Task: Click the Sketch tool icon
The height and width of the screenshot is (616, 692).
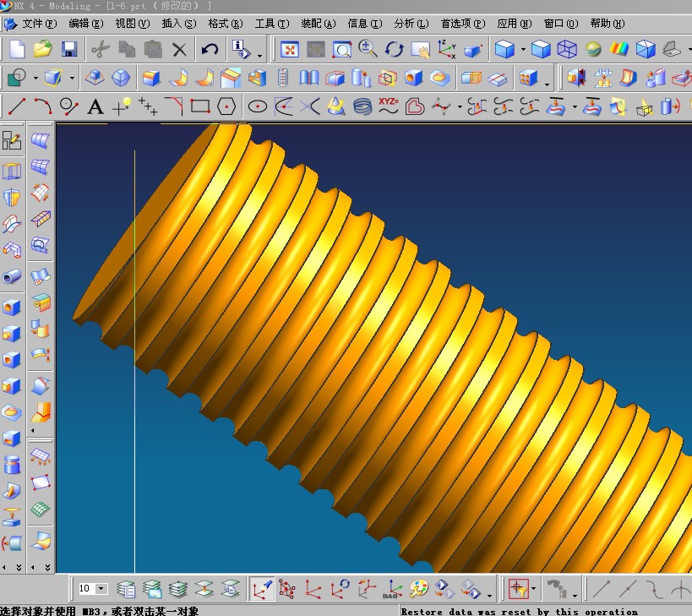Action: [x=16, y=78]
